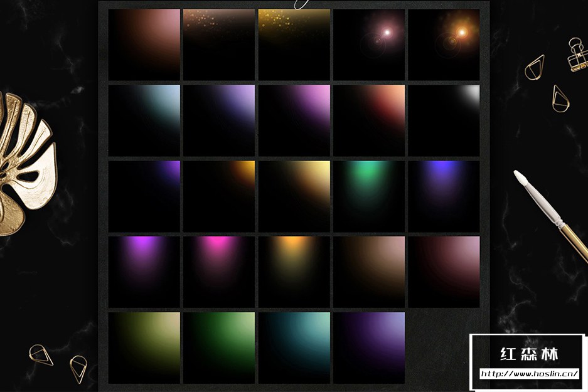
Task: Choose the gold glitter bokeh overlay
Action: pyautogui.click(x=294, y=45)
